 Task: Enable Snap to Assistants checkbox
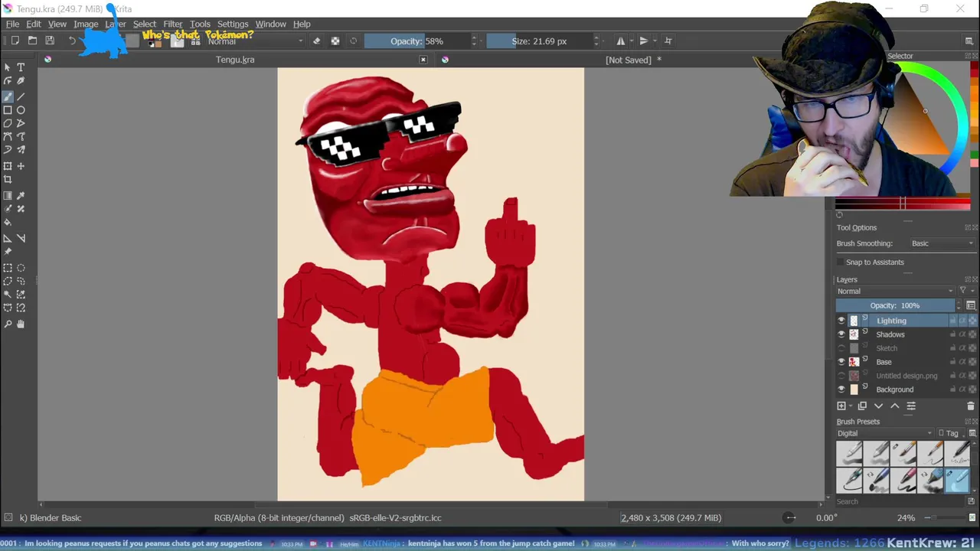click(840, 262)
